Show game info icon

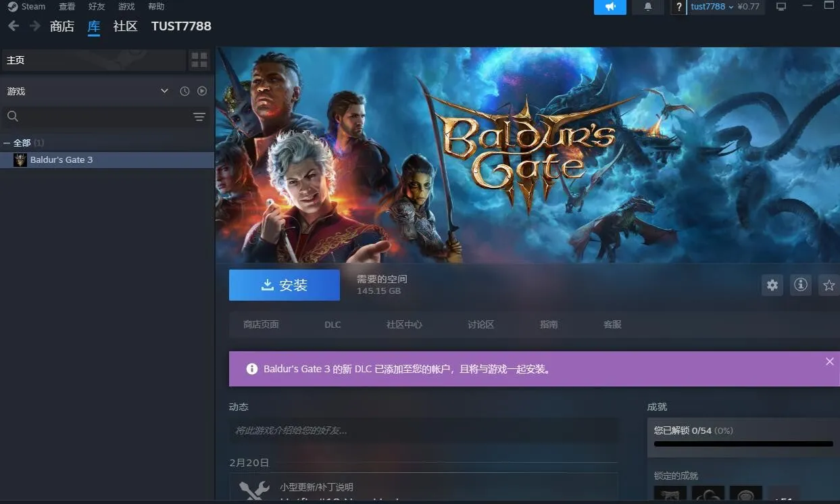801,285
